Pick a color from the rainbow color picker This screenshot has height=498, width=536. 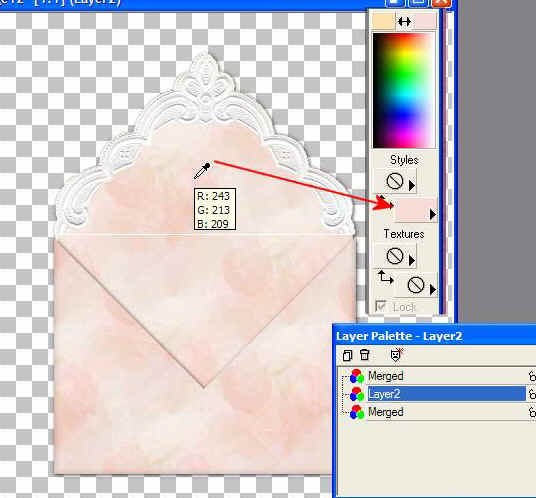click(x=404, y=90)
